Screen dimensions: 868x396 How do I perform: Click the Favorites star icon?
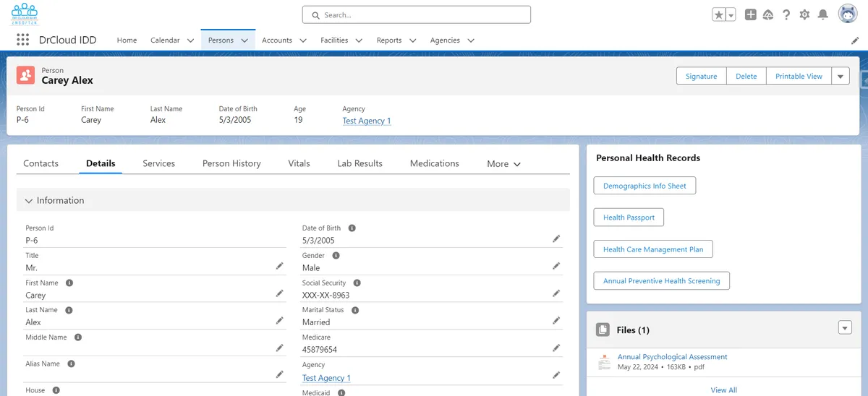tap(719, 14)
